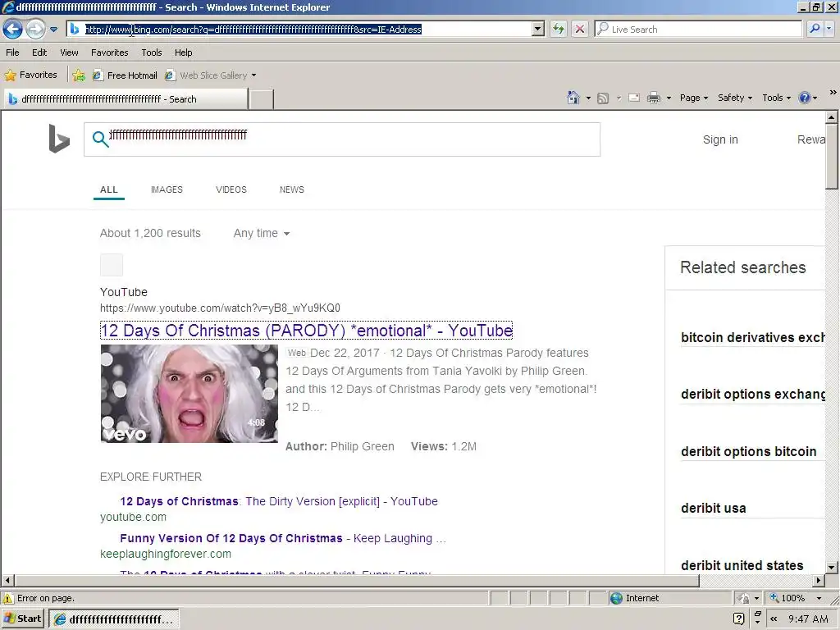This screenshot has height=630, width=840.
Task: Click Sign in on Bing
Action: pos(720,139)
